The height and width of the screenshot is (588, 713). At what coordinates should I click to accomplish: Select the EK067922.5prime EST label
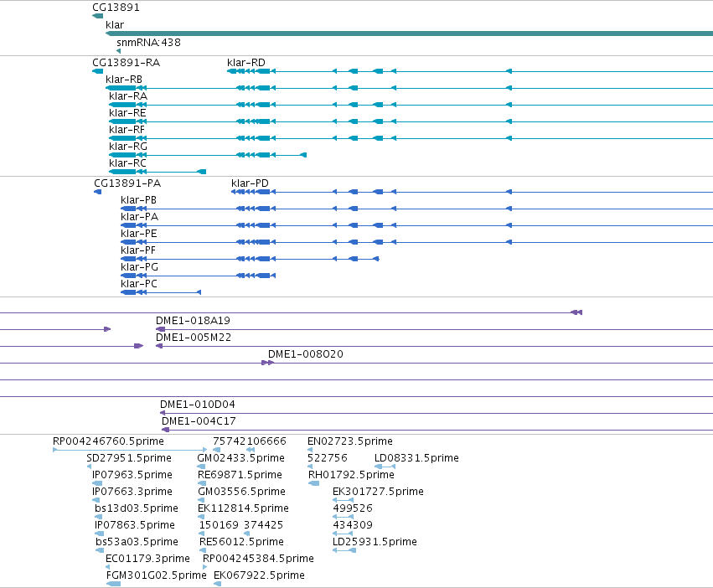point(259,575)
